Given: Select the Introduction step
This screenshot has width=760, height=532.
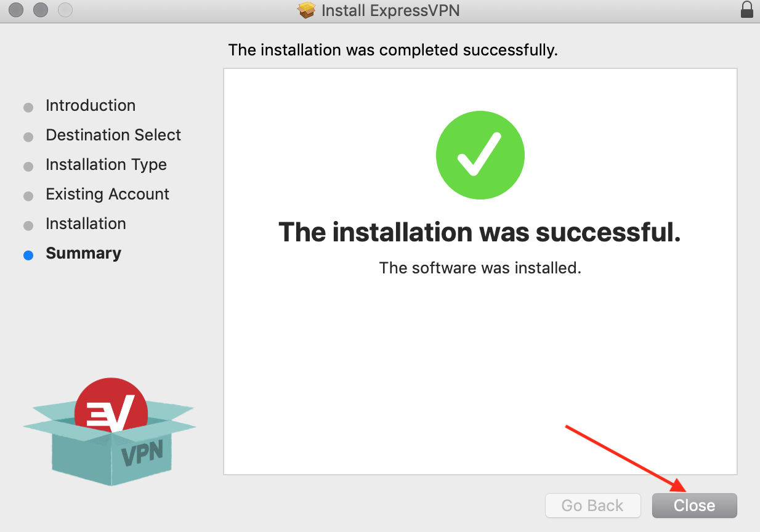Looking at the screenshot, I should pyautogui.click(x=91, y=106).
